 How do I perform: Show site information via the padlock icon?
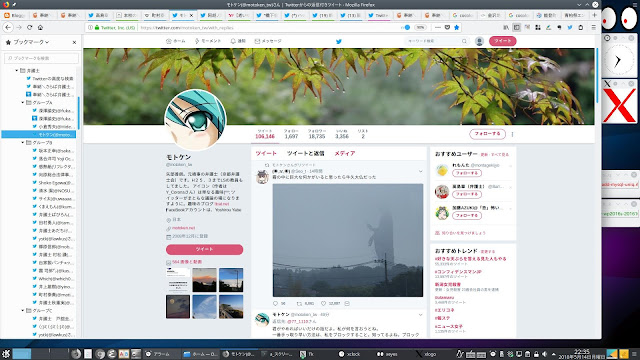[97, 28]
